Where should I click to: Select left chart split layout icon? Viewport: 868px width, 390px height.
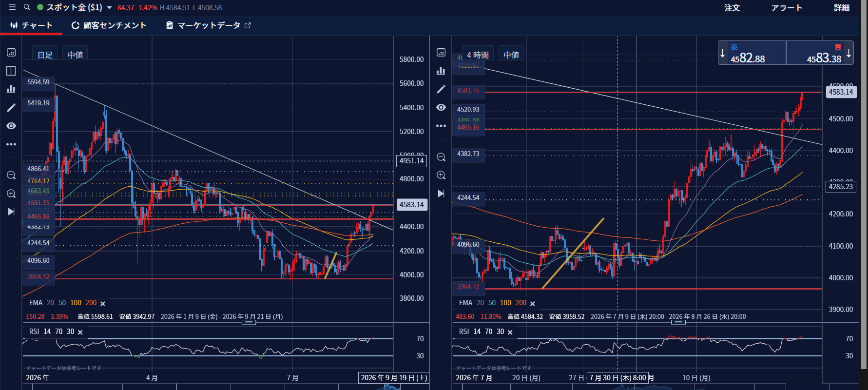(11, 71)
